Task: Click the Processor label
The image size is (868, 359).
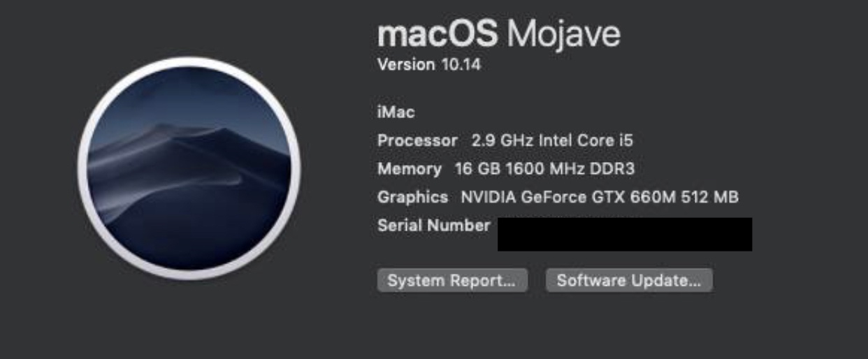Action: [417, 140]
